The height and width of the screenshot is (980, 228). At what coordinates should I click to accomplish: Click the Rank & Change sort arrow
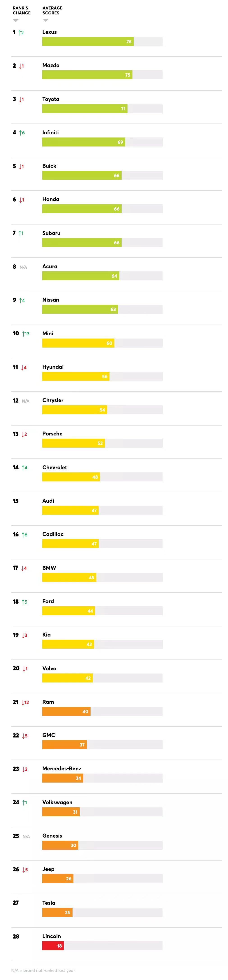point(16,20)
